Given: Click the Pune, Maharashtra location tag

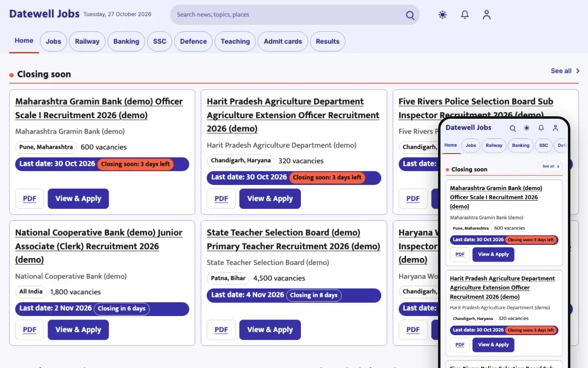Looking at the screenshot, I should (x=46, y=147).
